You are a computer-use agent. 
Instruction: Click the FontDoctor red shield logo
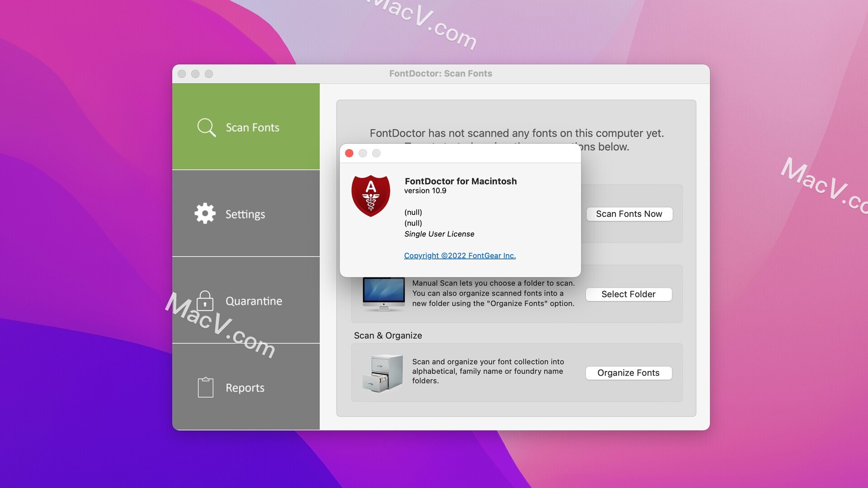pyautogui.click(x=371, y=196)
